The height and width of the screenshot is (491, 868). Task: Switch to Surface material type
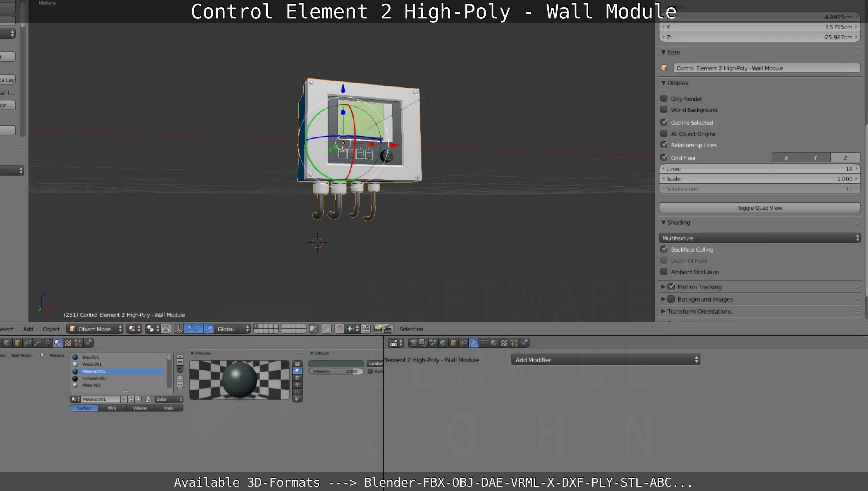84,408
